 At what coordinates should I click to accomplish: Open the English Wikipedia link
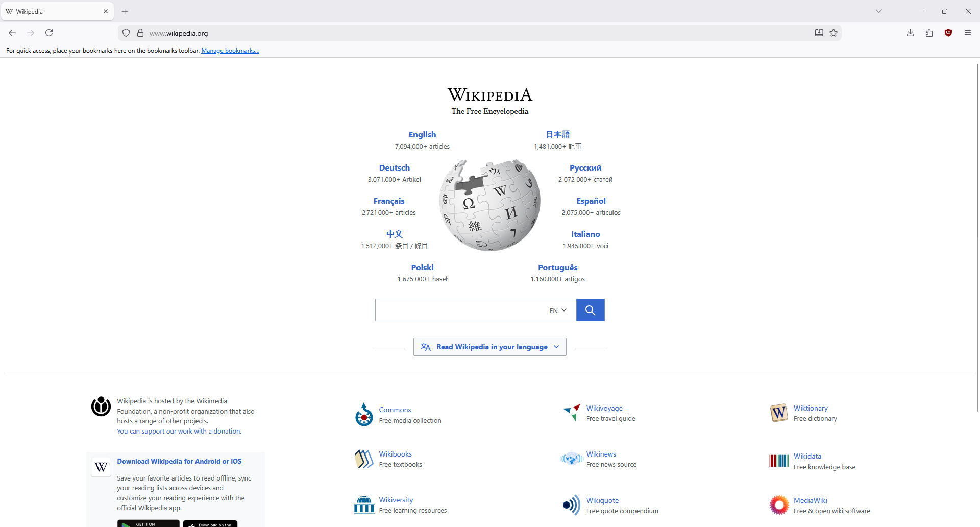point(422,135)
